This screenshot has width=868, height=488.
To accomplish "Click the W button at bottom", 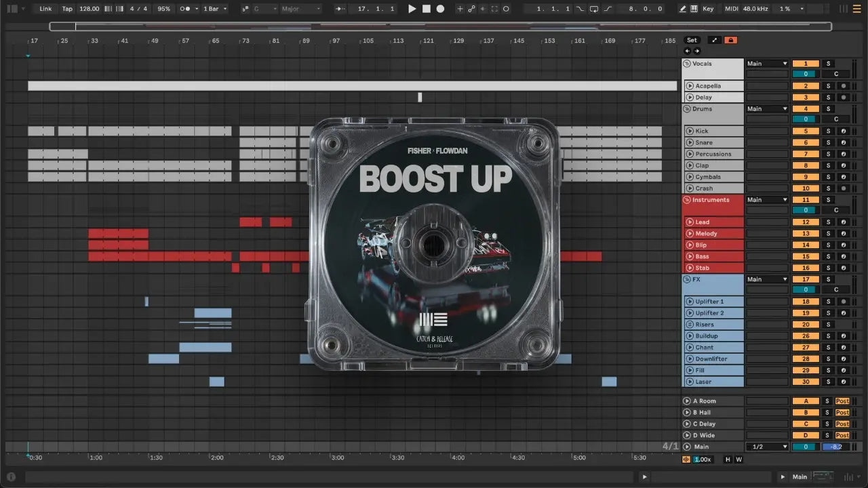I will pyautogui.click(x=738, y=460).
